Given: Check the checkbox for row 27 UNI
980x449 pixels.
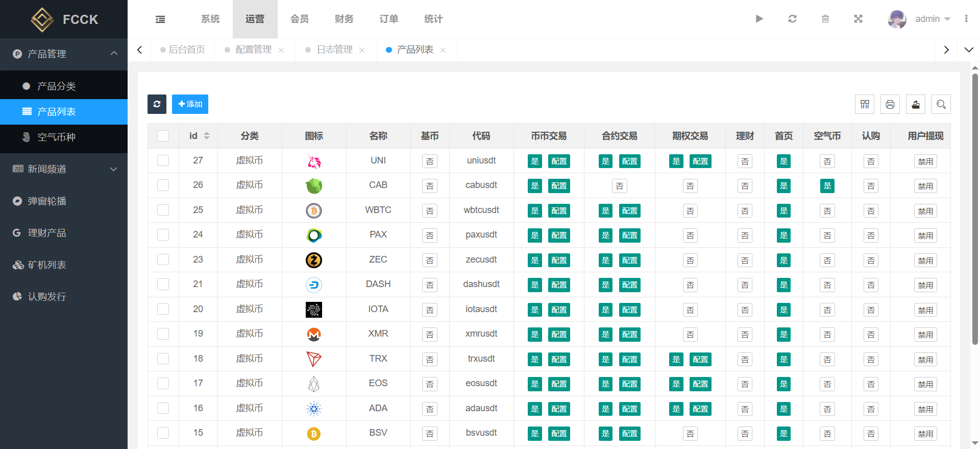Looking at the screenshot, I should click(x=163, y=160).
